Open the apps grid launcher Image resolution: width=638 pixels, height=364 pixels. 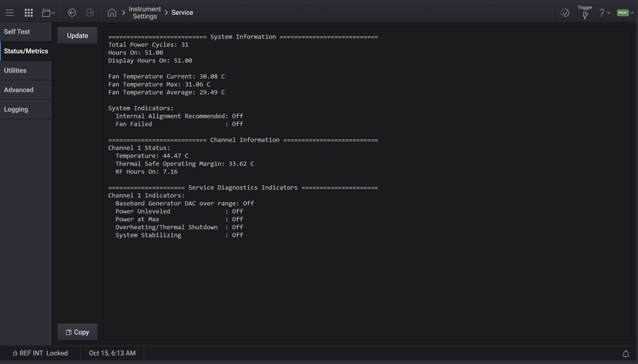(29, 13)
